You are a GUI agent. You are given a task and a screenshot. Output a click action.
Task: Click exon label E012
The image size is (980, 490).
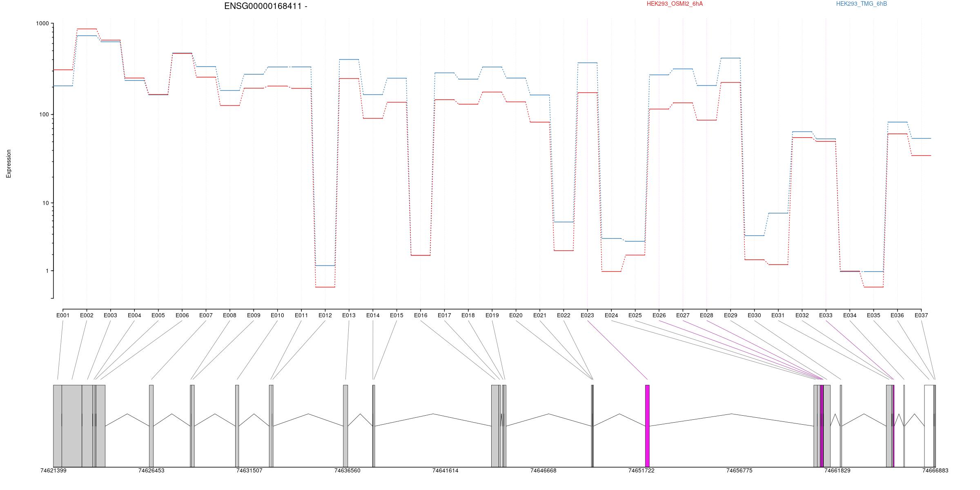pos(325,315)
